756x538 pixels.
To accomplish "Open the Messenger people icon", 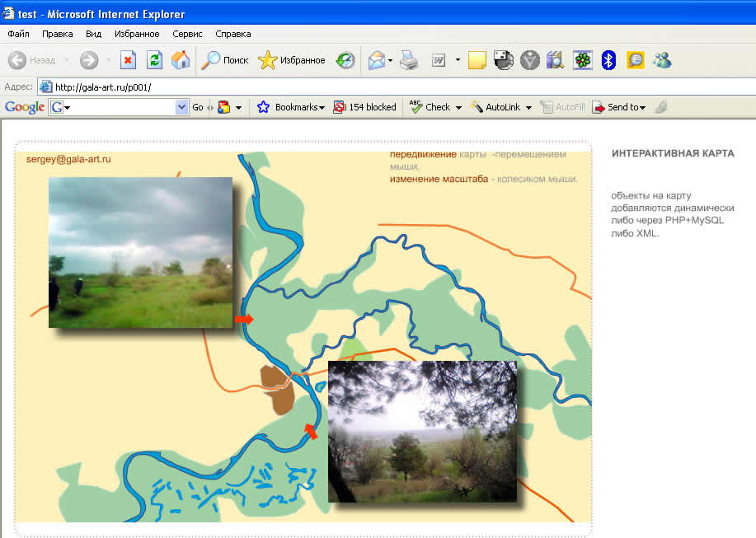I will (x=662, y=60).
